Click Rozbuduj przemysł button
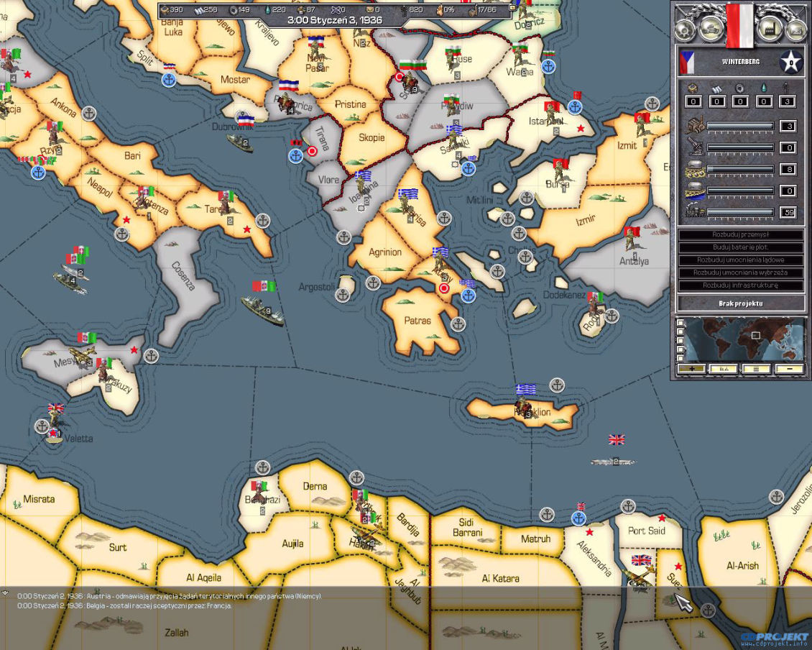 pyautogui.click(x=741, y=235)
